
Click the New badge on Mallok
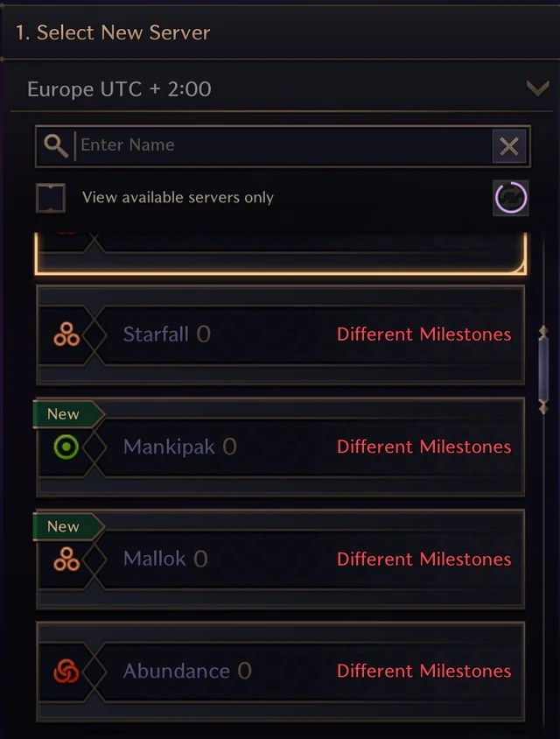click(x=63, y=526)
